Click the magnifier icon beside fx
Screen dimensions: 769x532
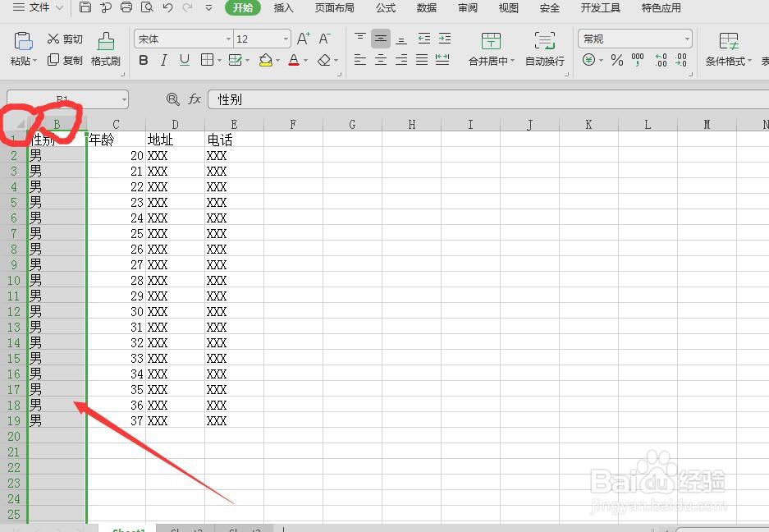coord(172,99)
